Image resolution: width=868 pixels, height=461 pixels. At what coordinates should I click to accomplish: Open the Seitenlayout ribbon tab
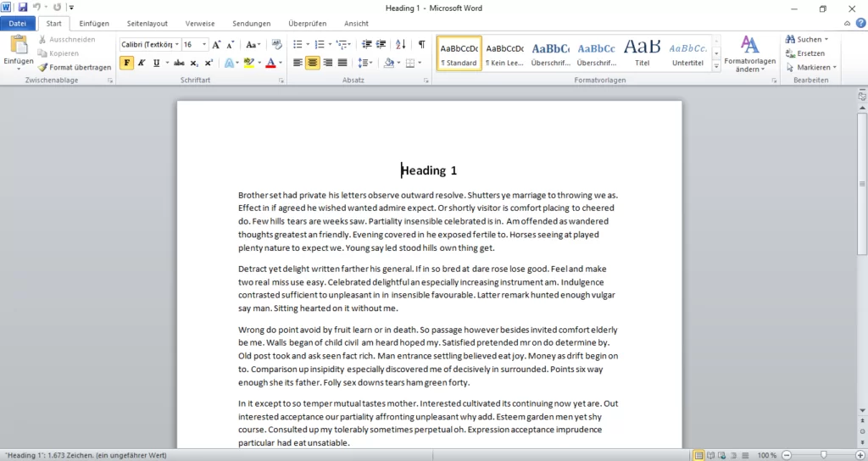click(147, 24)
